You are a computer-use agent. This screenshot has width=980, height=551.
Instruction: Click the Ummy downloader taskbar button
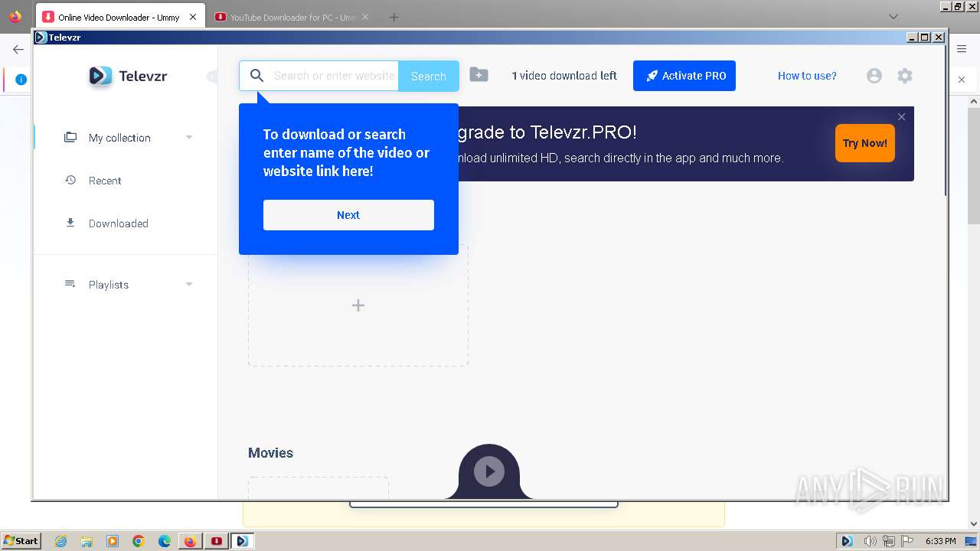coord(217,541)
